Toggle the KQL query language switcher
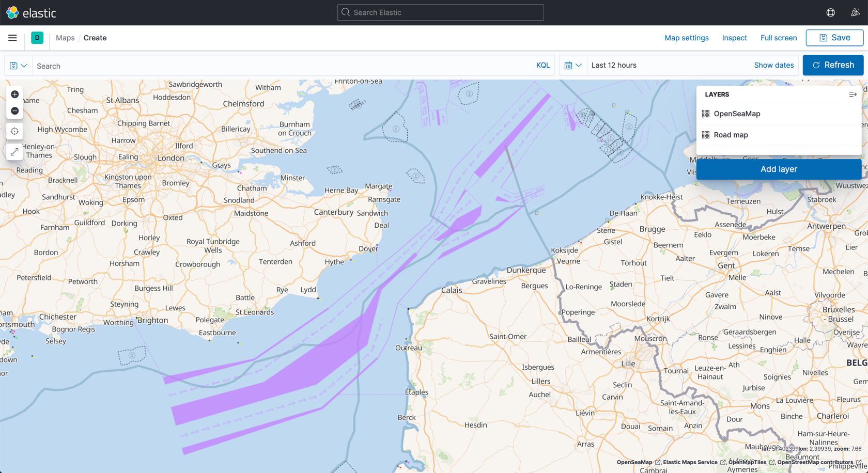This screenshot has height=473, width=868. (x=542, y=66)
